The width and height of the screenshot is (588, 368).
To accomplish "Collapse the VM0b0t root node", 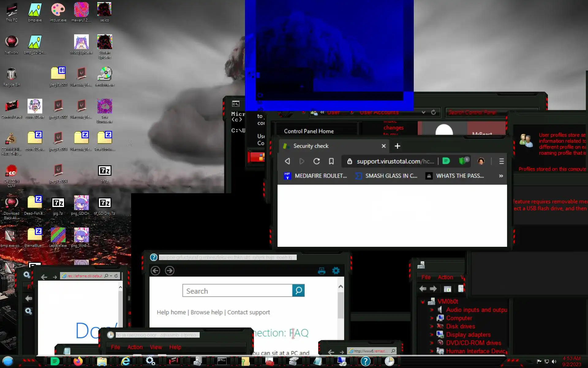I will pyautogui.click(x=423, y=302).
